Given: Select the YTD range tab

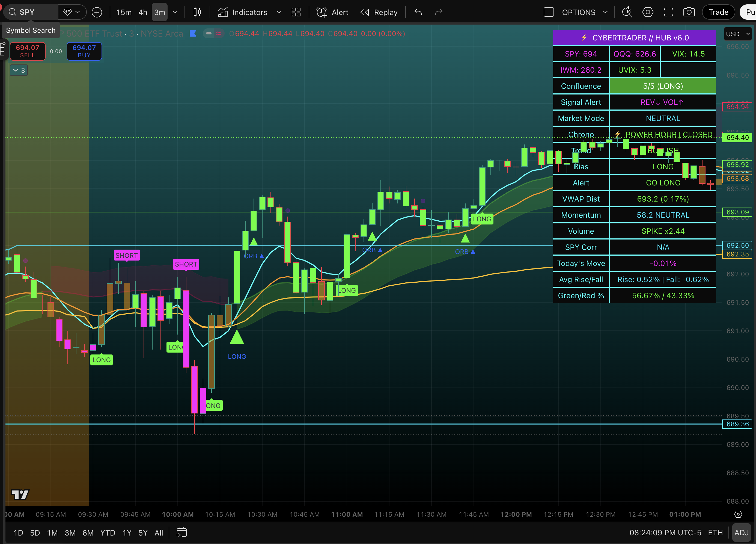Looking at the screenshot, I should pos(107,532).
